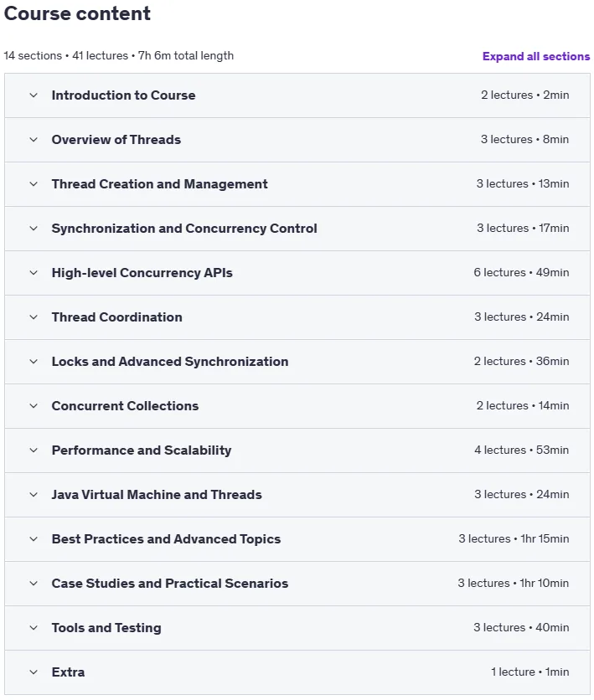This screenshot has width=594, height=700.
Task: Expand the Overview of Threads chevron
Action: coord(34,139)
